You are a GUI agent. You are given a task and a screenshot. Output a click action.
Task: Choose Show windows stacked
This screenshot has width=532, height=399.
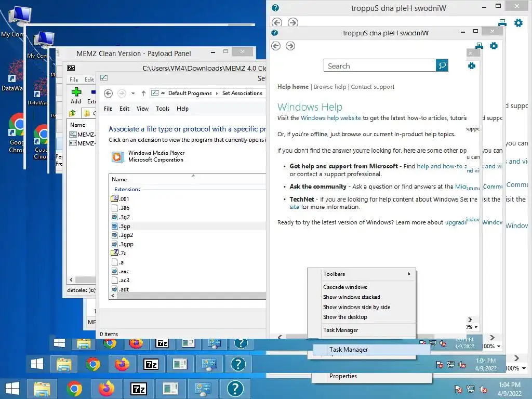(352, 297)
